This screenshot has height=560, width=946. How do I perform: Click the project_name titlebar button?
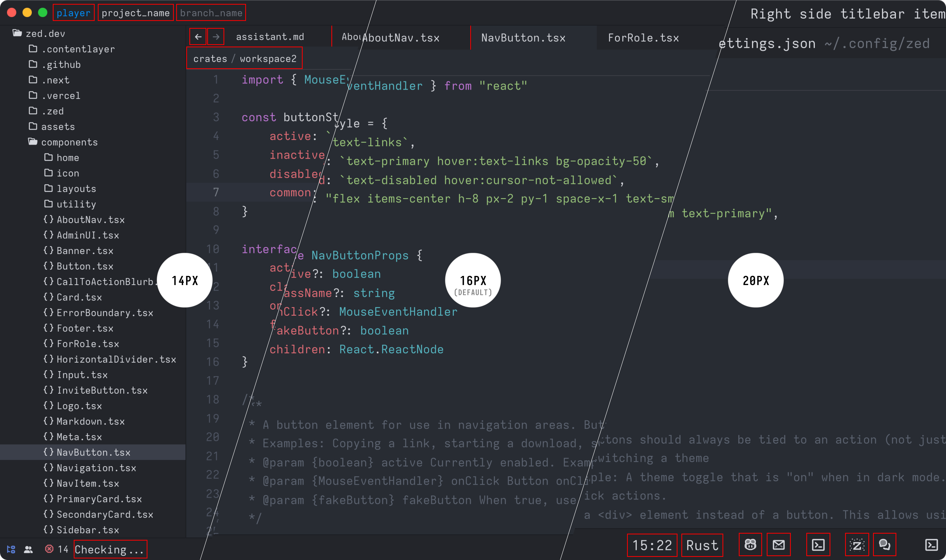click(136, 13)
